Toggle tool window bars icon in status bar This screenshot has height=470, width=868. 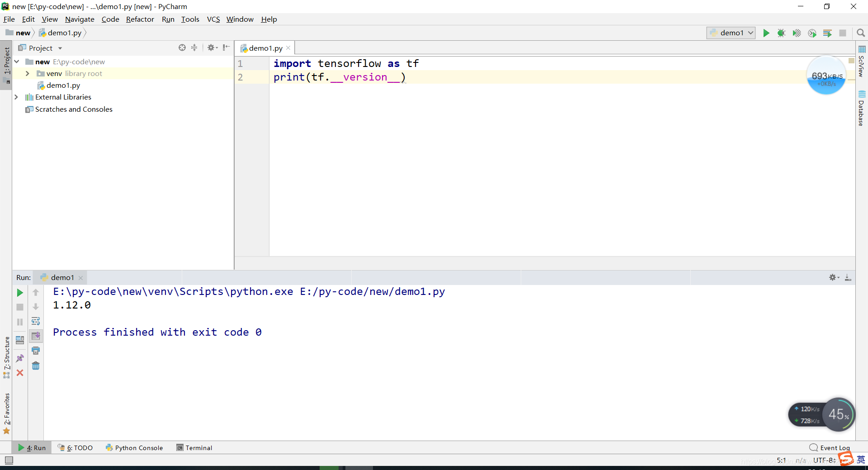point(9,460)
